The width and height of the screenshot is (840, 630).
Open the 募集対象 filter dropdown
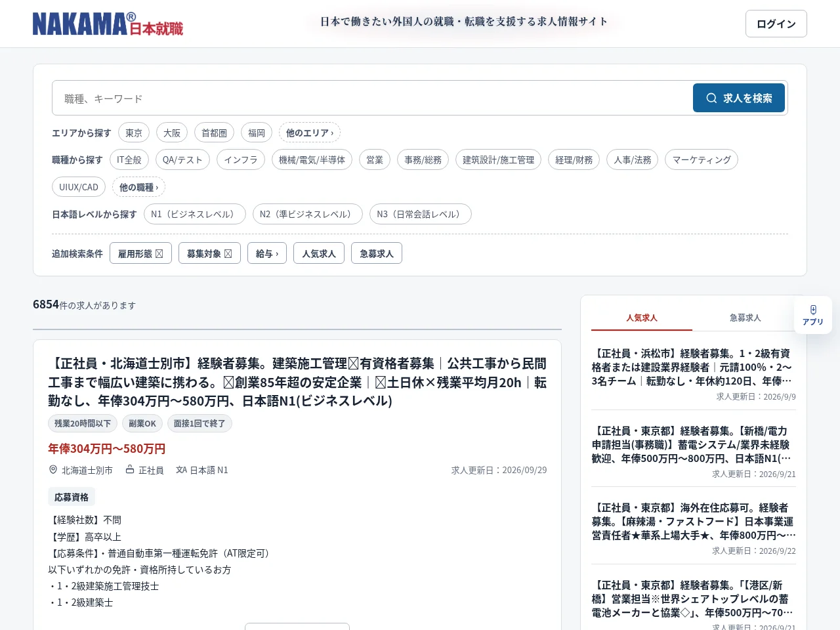click(209, 253)
